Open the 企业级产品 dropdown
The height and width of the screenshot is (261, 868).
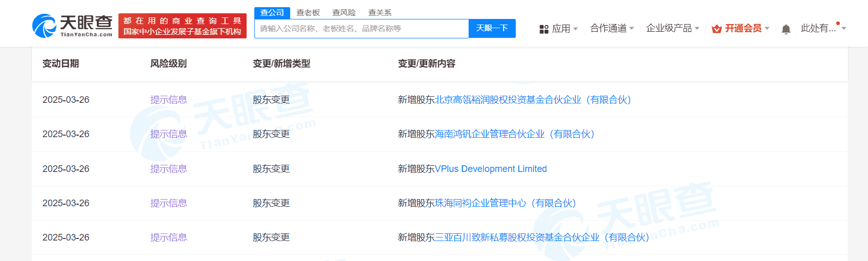672,28
